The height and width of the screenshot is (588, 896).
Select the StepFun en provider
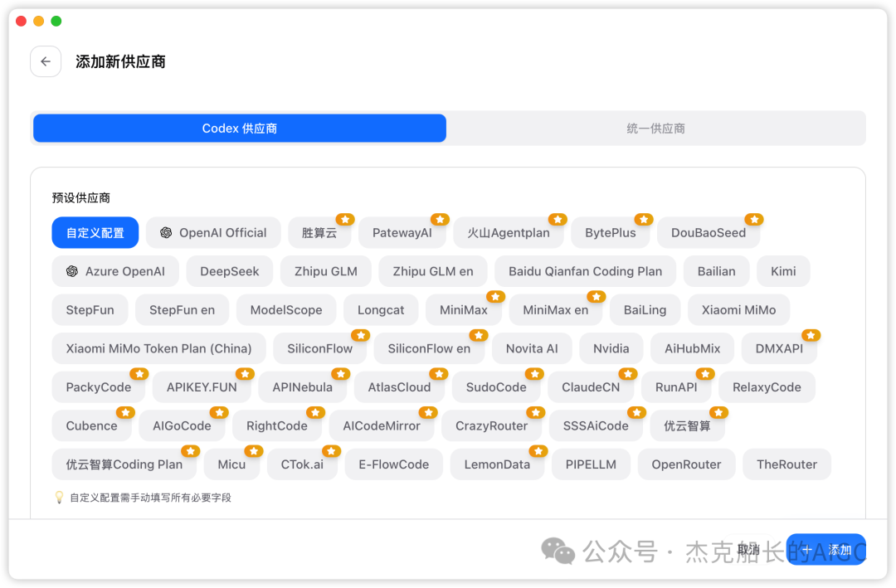(183, 309)
